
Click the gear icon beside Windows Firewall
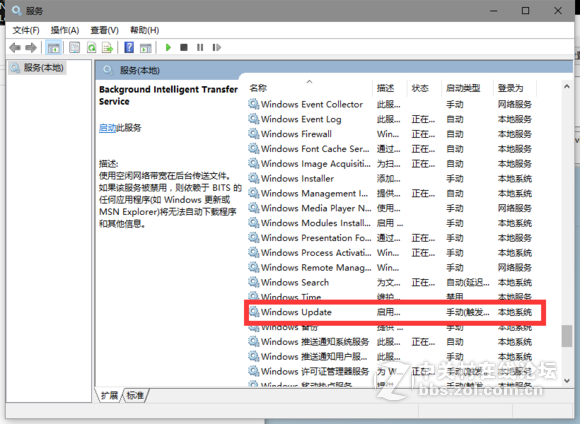coord(253,134)
